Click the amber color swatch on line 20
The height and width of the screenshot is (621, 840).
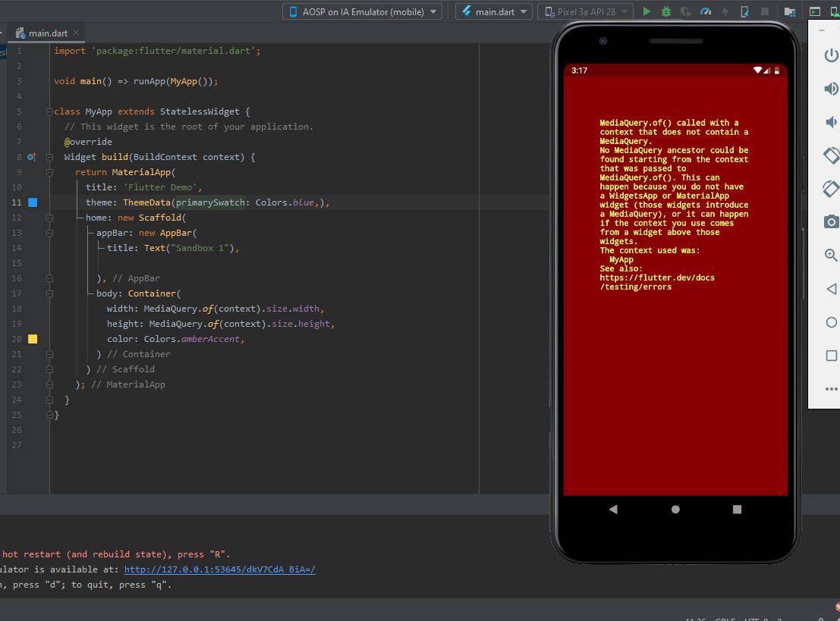(33, 339)
